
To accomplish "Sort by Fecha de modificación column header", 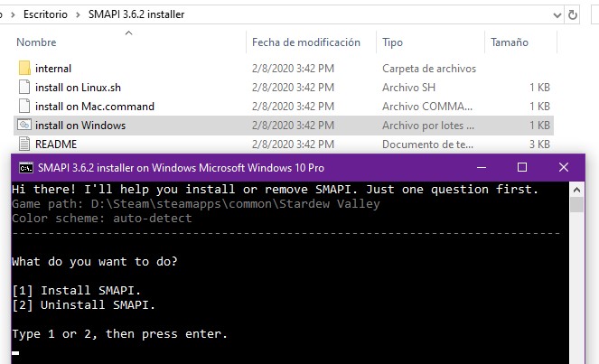I will tap(305, 42).
